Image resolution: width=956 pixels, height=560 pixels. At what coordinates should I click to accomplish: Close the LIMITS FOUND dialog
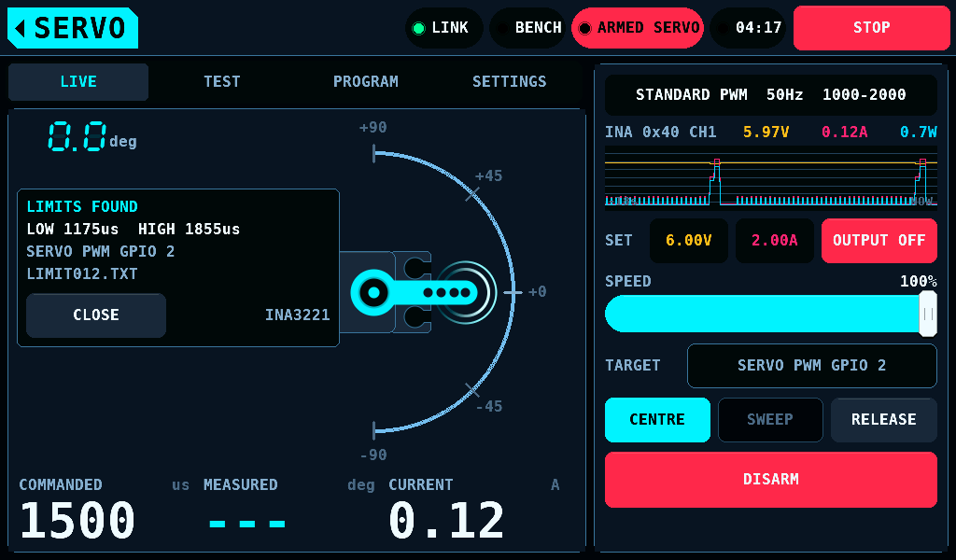tap(96, 315)
